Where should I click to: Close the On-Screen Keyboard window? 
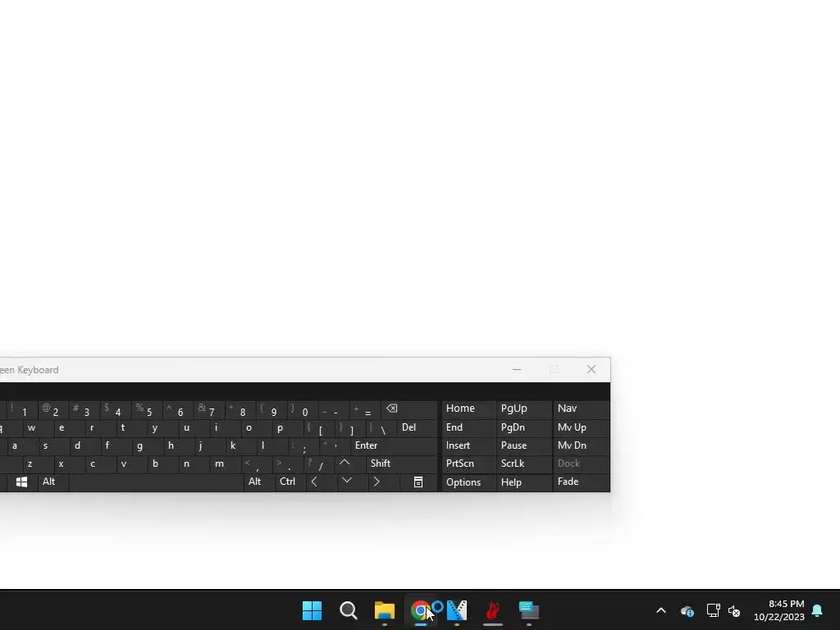(x=591, y=370)
